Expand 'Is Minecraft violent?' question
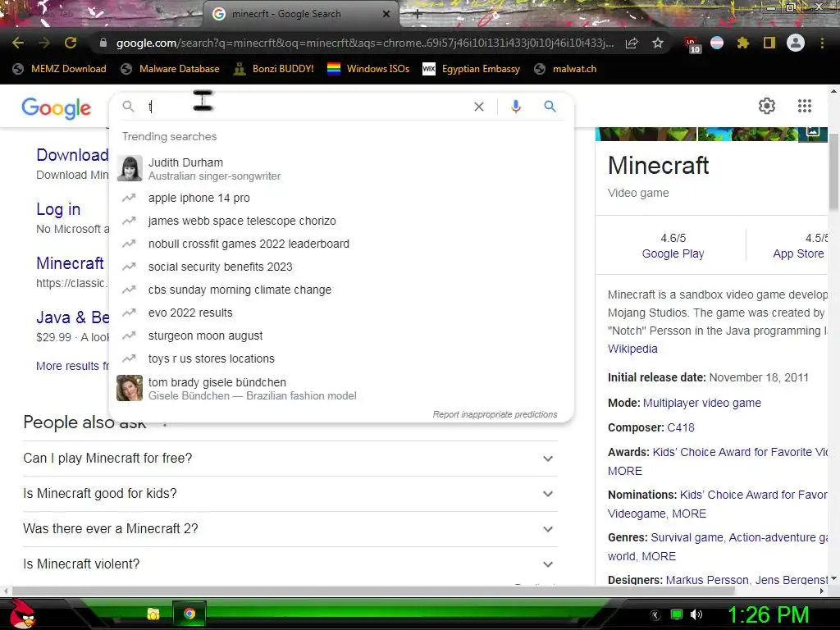Viewport: 840px width, 630px height. pos(290,564)
